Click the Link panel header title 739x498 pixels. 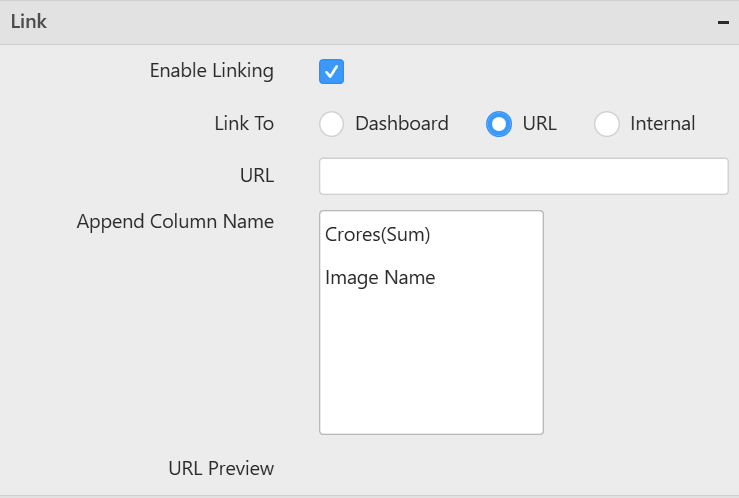point(29,21)
